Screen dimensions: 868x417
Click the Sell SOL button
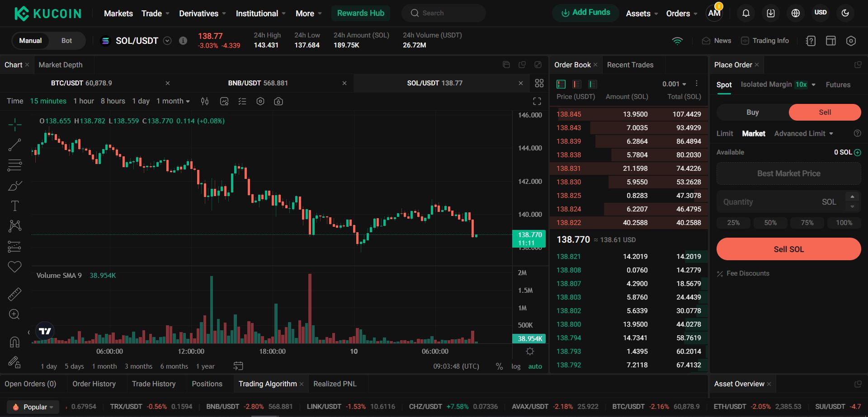pyautogui.click(x=789, y=249)
